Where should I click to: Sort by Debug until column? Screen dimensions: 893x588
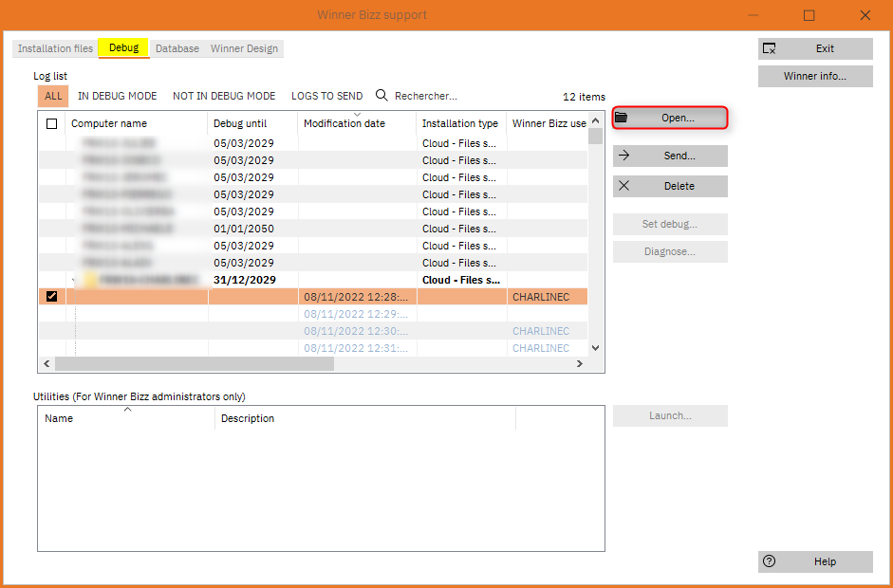(x=252, y=123)
